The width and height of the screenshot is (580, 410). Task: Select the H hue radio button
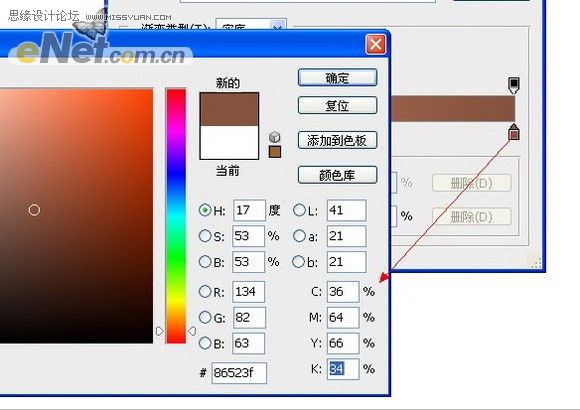coord(205,210)
